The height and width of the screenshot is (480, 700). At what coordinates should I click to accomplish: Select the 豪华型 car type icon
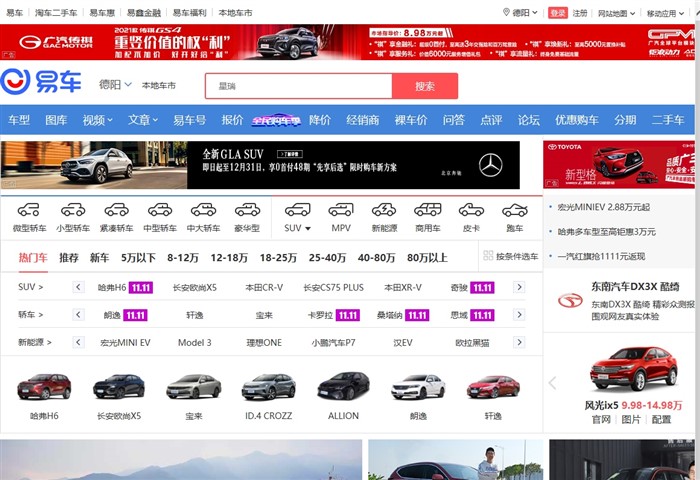pos(247,210)
